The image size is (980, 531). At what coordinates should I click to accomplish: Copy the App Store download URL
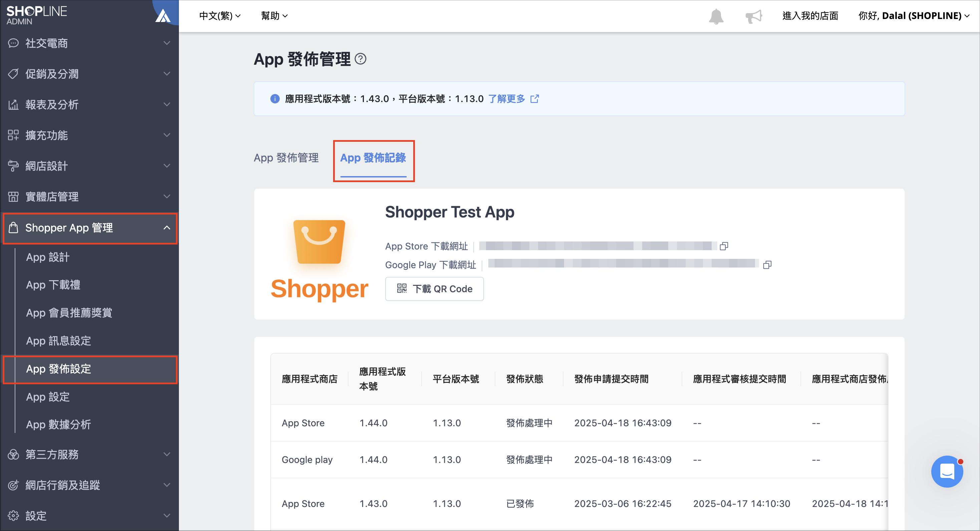(x=724, y=246)
